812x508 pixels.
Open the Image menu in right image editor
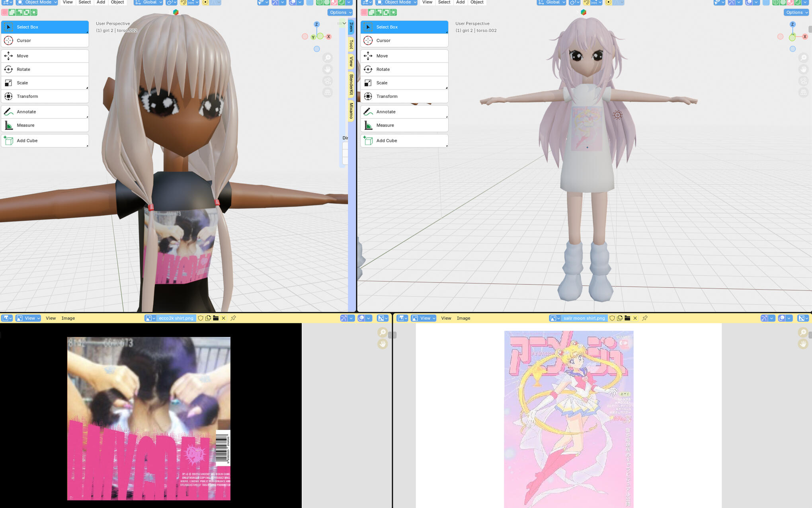(463, 318)
